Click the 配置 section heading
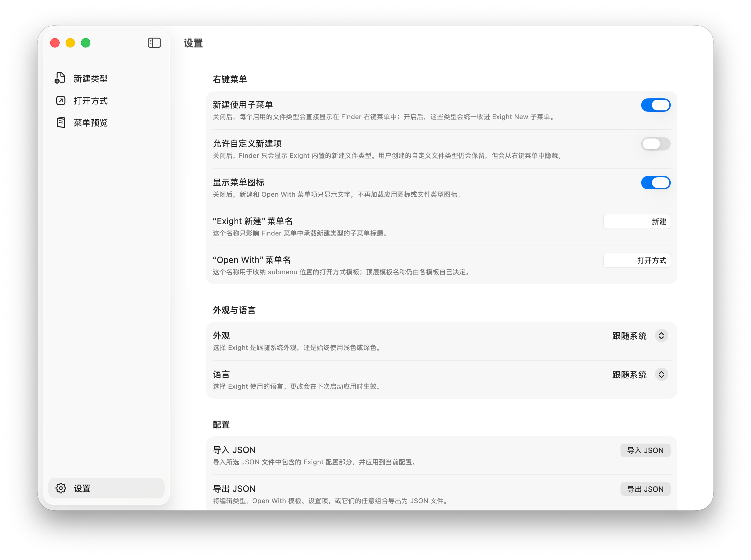The width and height of the screenshot is (751, 560). [221, 425]
